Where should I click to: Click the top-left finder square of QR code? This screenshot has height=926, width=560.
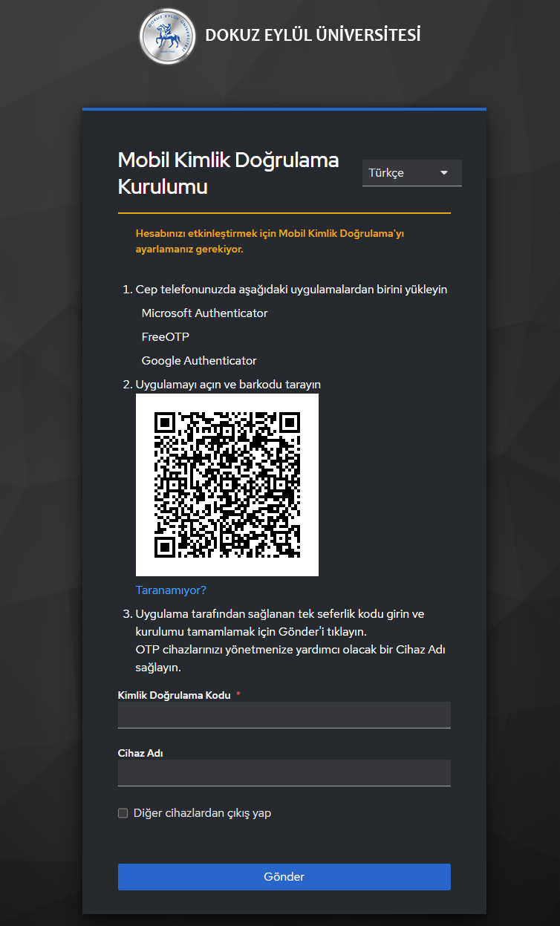(x=165, y=423)
